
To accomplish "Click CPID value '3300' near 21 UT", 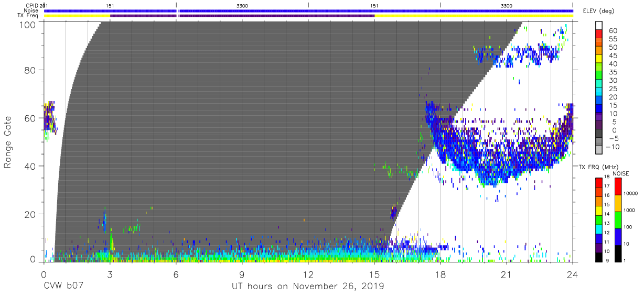I will point(507,5).
